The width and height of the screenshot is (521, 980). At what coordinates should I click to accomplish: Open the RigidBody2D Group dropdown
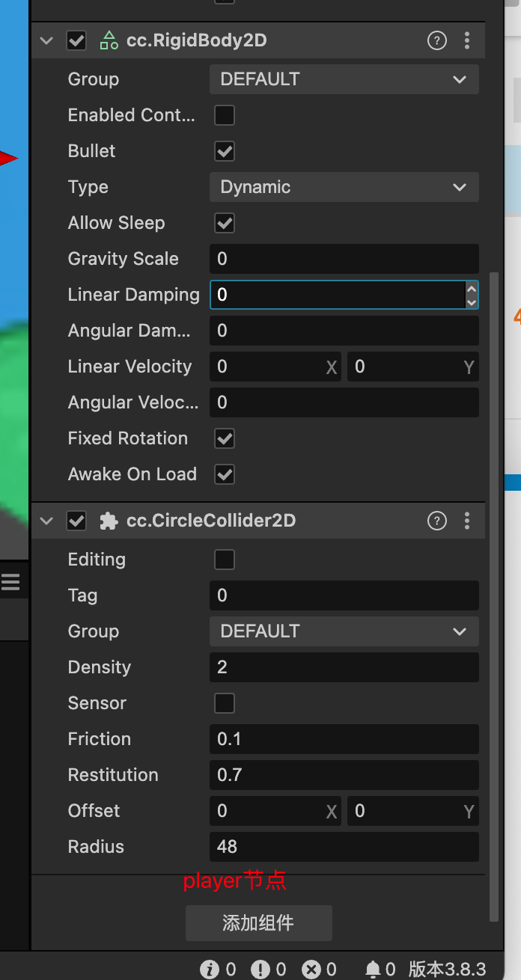click(x=344, y=79)
